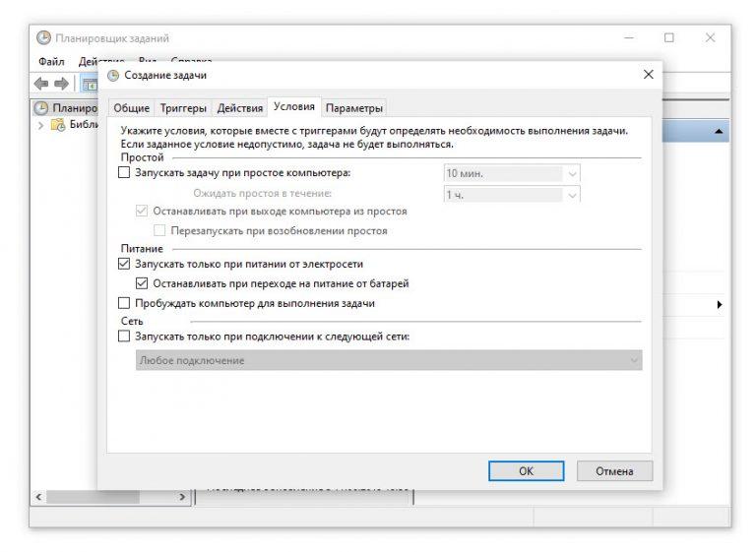Click the console tree toolbar icon
Screen dimensions: 756x552
point(90,85)
